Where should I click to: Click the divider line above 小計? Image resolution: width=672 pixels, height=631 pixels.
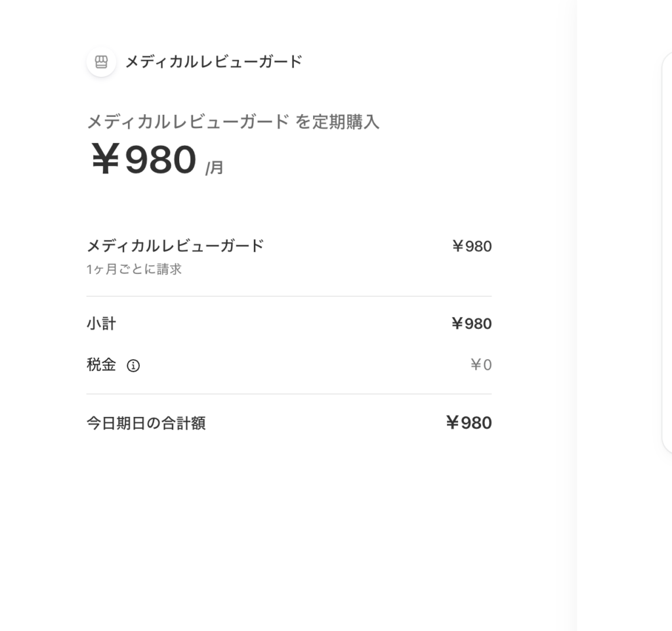(289, 296)
